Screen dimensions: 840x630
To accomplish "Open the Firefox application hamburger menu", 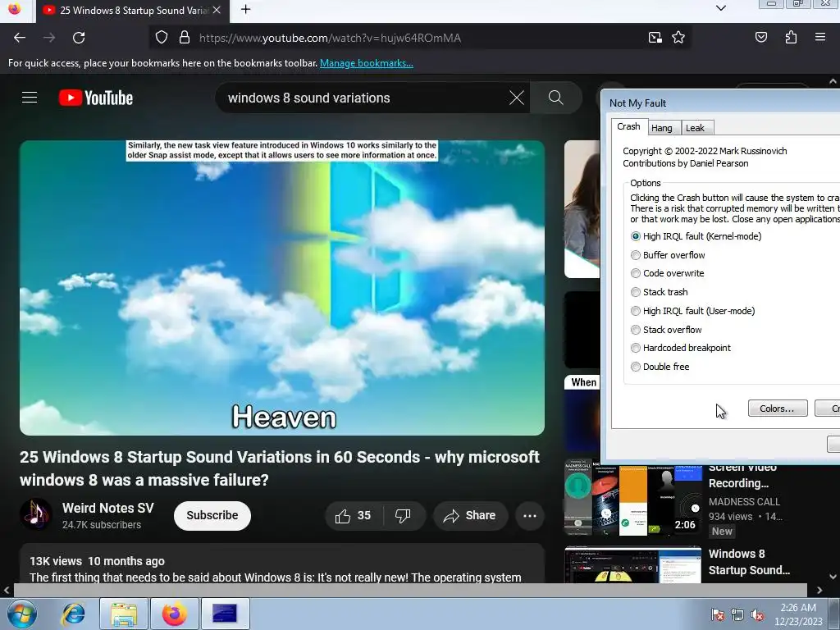I will (820, 38).
